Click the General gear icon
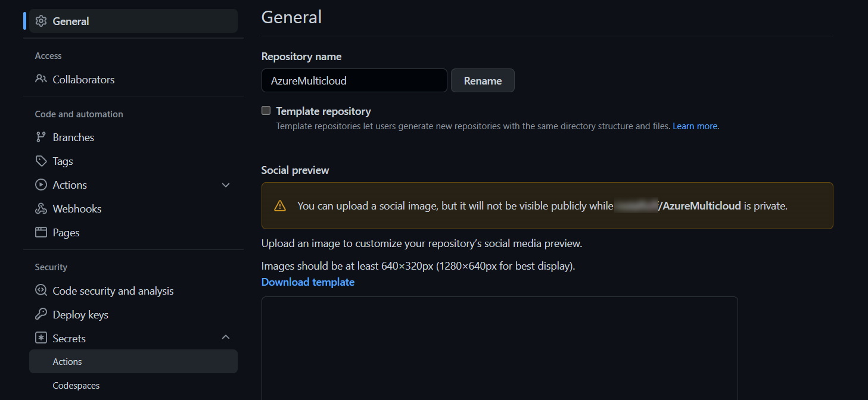 41,21
